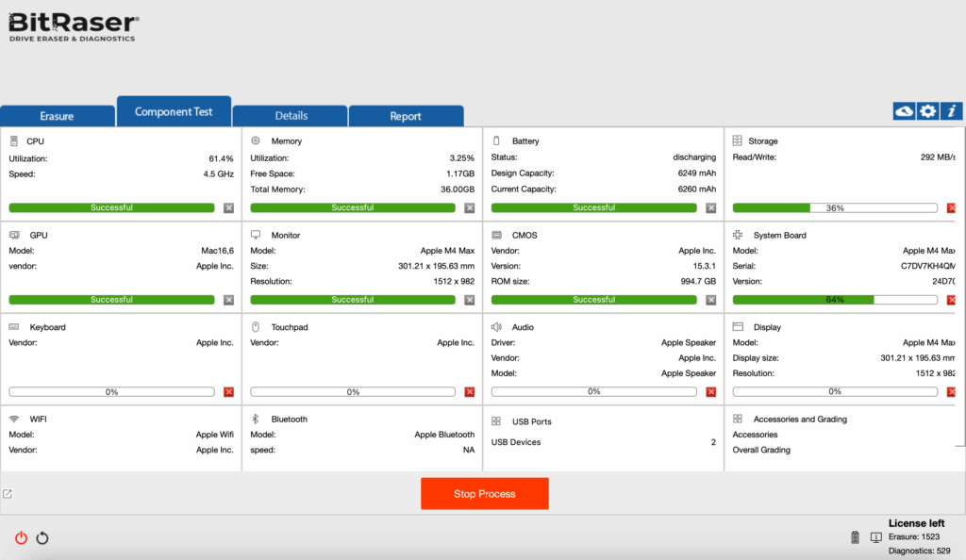Screen dimensions: 966x560
Task: Cancel the Audio test red X
Action: [711, 391]
